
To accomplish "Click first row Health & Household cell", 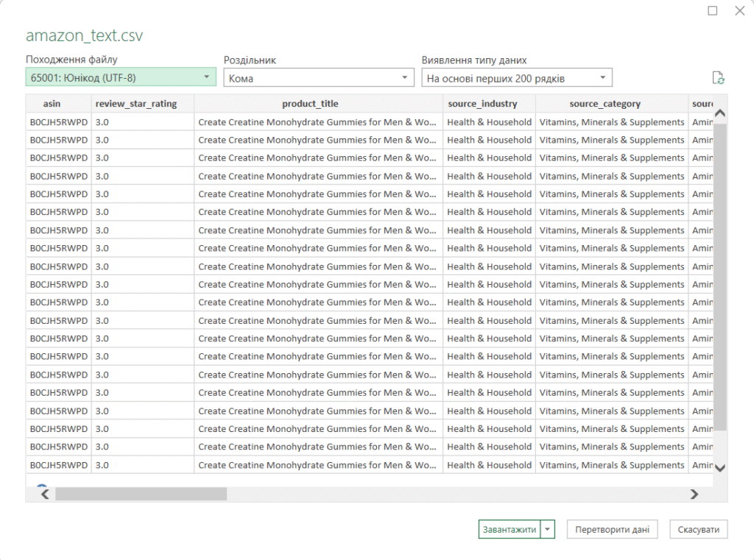I will (489, 122).
